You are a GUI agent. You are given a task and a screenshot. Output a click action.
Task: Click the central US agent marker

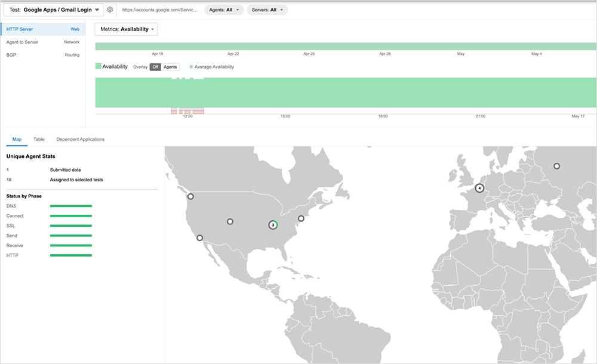tap(230, 221)
